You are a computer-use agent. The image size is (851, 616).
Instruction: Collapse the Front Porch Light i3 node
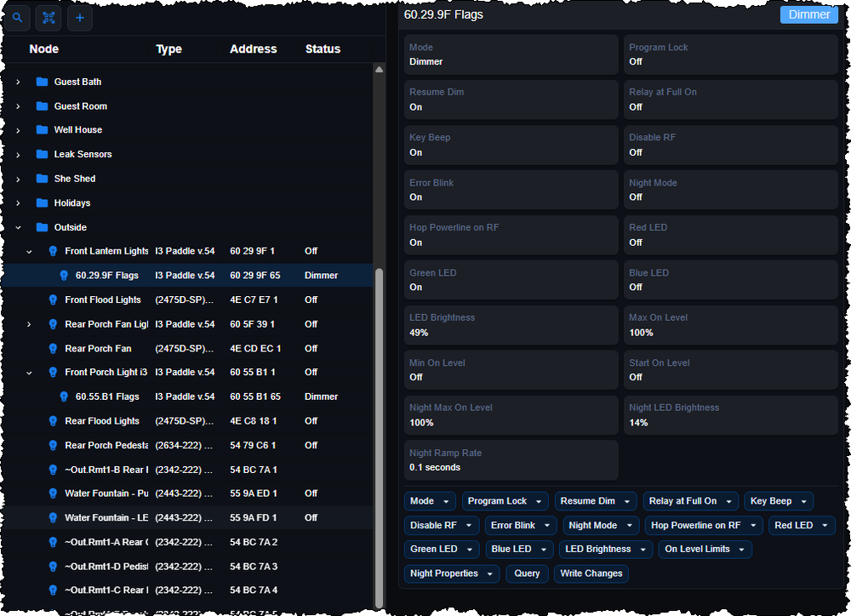(x=29, y=373)
